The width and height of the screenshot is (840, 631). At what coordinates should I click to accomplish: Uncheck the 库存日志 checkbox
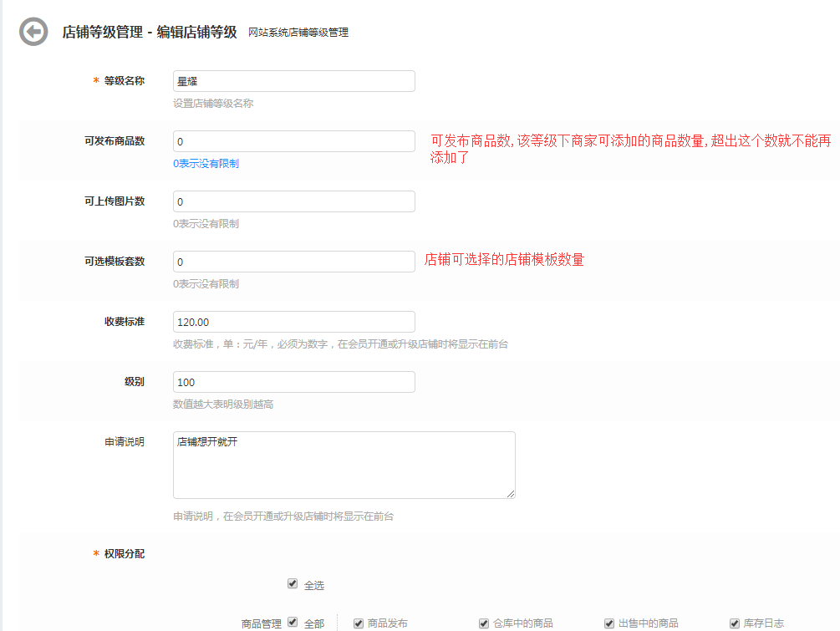click(x=735, y=623)
